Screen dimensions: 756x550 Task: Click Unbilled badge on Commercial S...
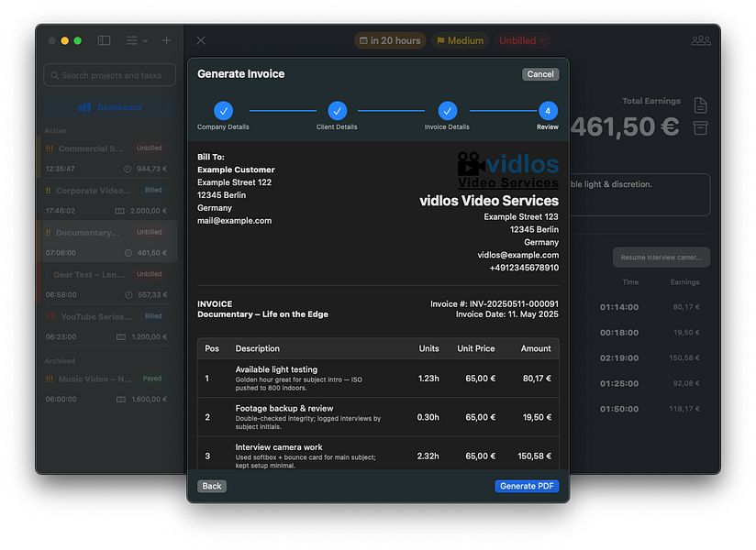(149, 148)
